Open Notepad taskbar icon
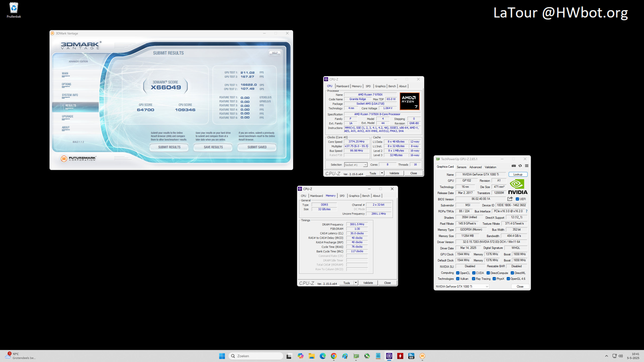Image resolution: width=644 pixels, height=362 pixels. pyautogui.click(x=378, y=356)
